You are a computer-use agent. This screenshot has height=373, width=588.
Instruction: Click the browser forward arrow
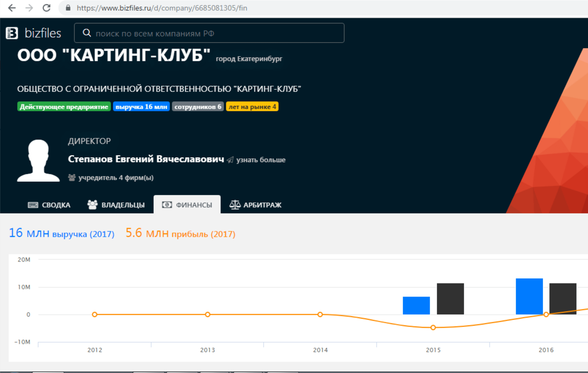[x=29, y=8]
